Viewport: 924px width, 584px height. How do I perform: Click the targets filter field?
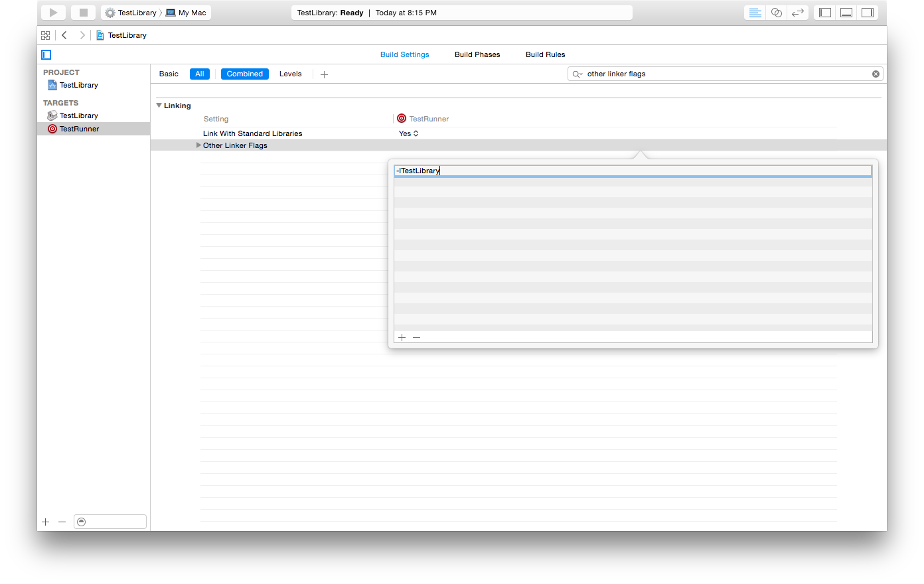110,522
